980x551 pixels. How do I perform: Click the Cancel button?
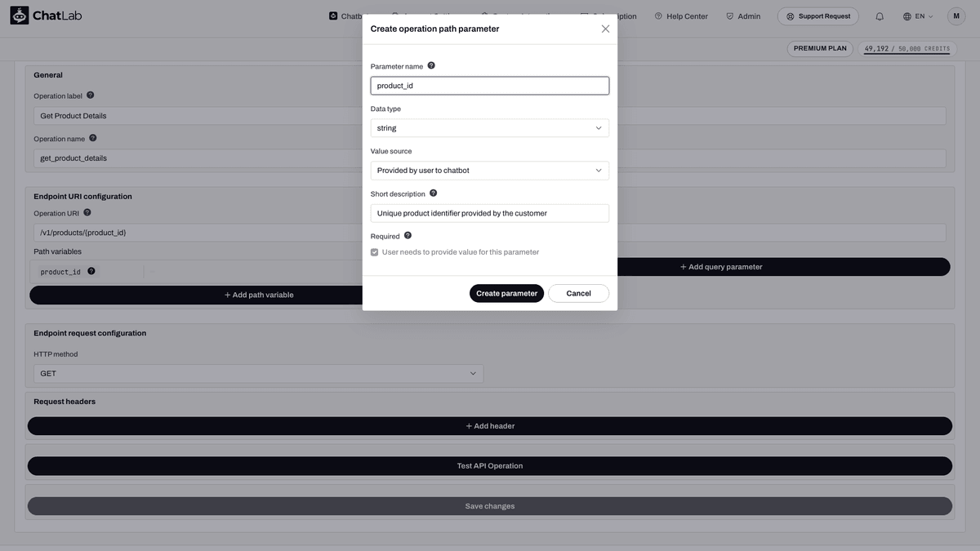pos(578,293)
